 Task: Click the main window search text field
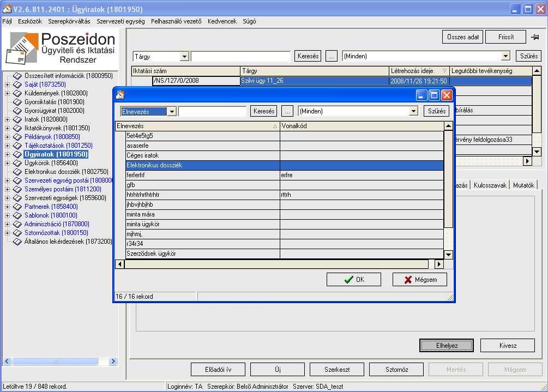[241, 56]
